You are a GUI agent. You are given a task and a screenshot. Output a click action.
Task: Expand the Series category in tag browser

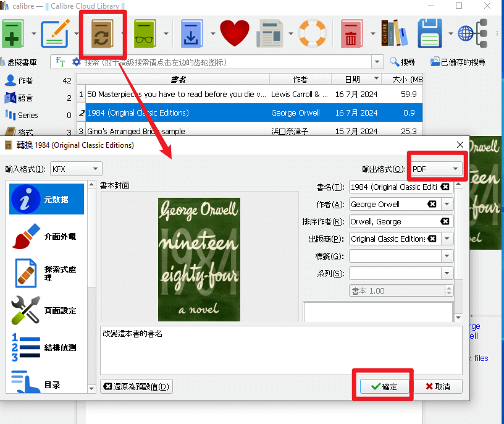click(x=38, y=115)
